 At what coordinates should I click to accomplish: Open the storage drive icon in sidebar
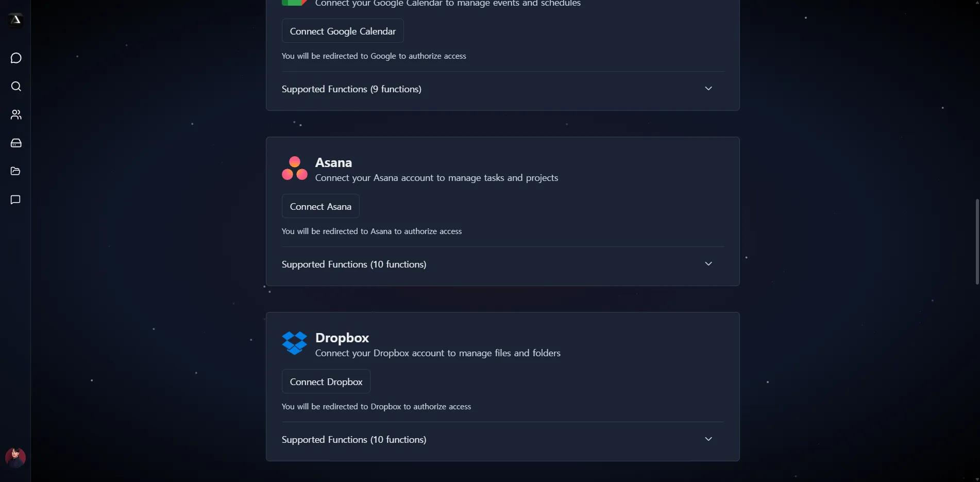pyautogui.click(x=16, y=143)
